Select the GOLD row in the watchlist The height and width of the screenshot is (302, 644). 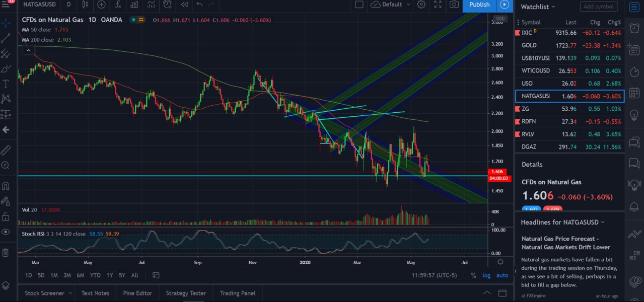569,45
